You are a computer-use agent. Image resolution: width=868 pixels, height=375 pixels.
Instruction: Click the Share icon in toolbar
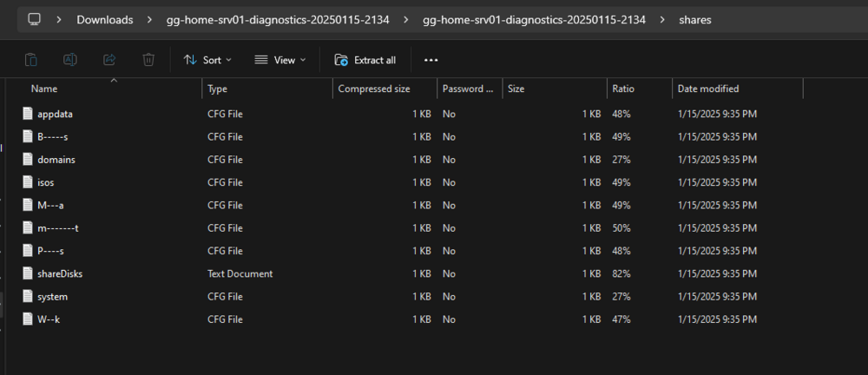[109, 60]
